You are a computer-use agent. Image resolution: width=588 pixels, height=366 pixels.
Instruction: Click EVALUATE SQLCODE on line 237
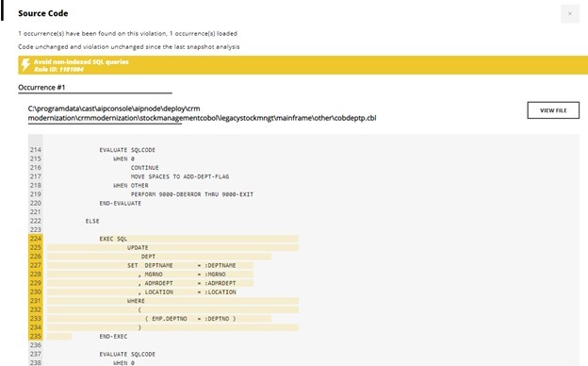127,355
